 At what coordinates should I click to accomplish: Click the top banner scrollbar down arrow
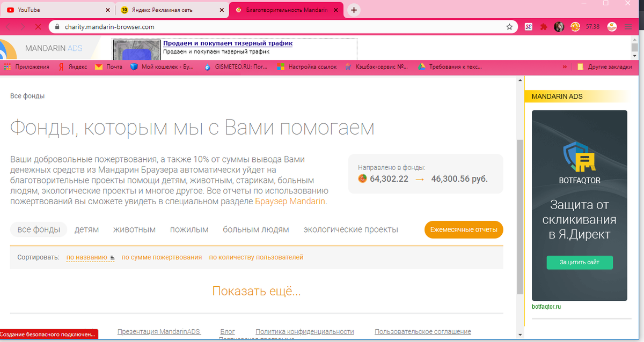pos(634,56)
